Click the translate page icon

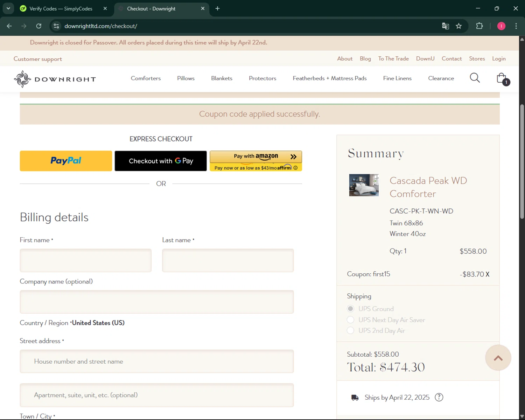(445, 26)
